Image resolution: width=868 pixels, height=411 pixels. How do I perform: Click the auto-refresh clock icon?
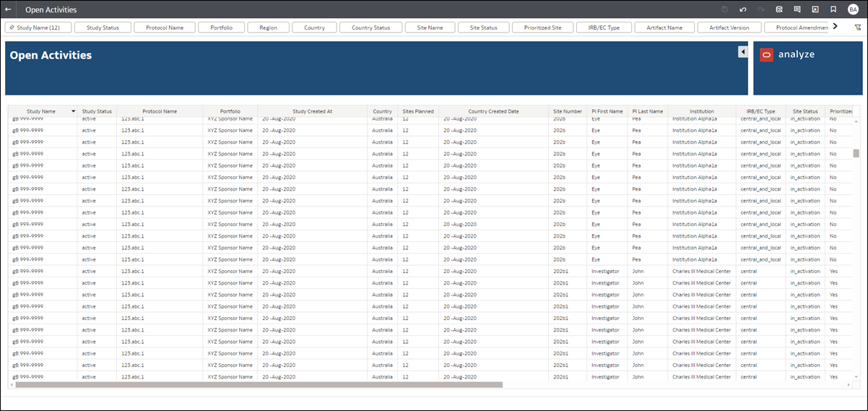[x=725, y=9]
